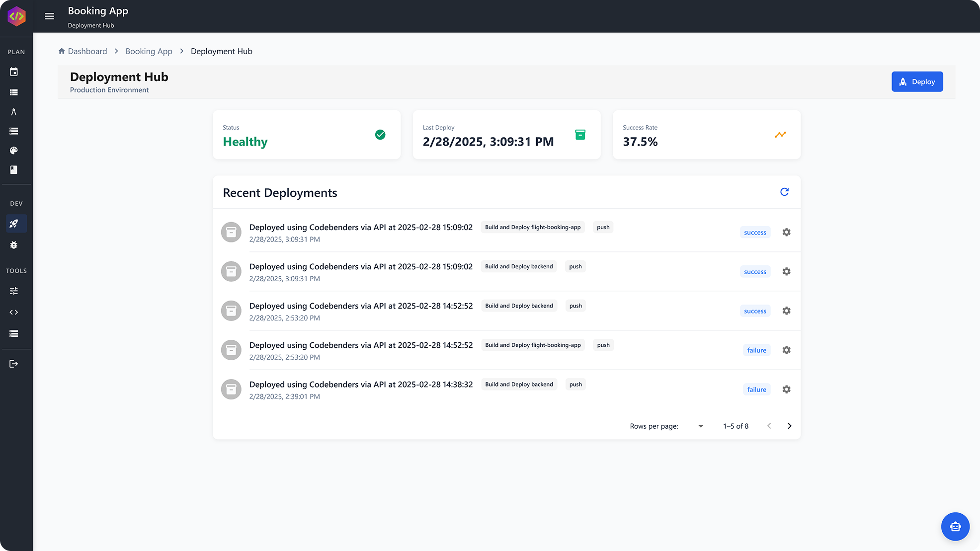Open the chatbot assistant button
Viewport: 980px width, 551px height.
955,527
